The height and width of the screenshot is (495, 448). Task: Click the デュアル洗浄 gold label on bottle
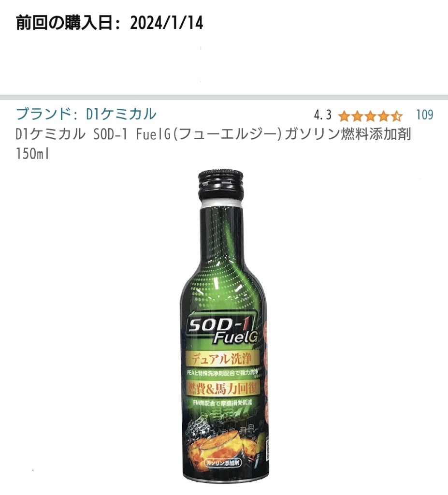click(x=222, y=359)
